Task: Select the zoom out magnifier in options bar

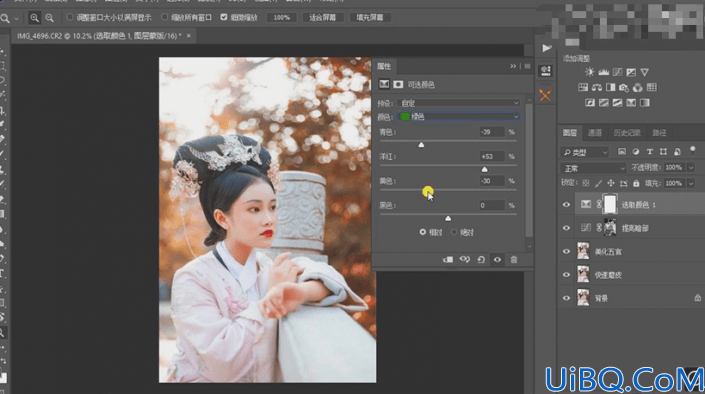Action: coord(49,18)
